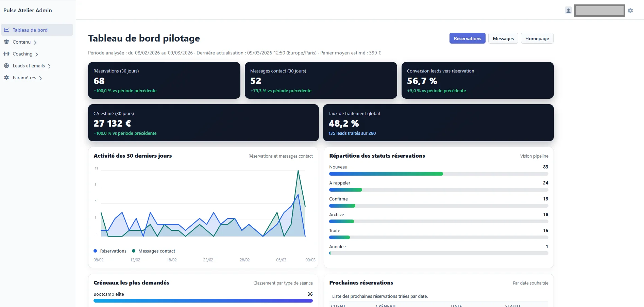This screenshot has height=307, width=644.
Task: Click the search field in top bar
Action: 599,10
